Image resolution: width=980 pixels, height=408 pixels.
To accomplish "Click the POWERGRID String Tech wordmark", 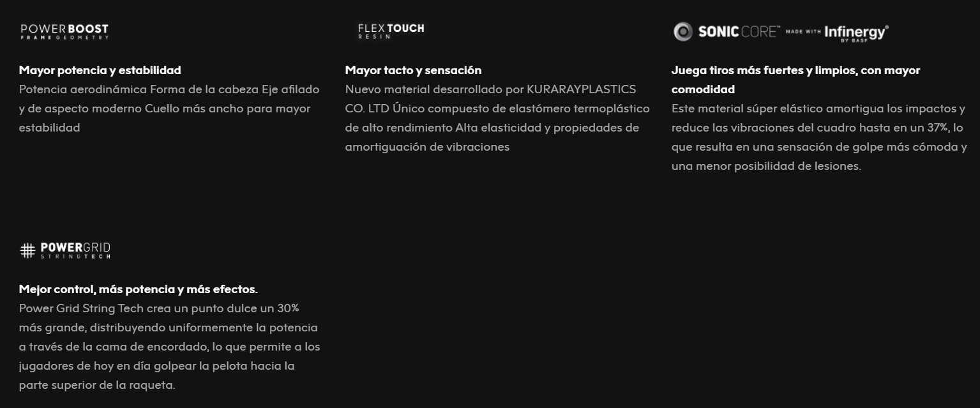I will pyautogui.click(x=75, y=250).
